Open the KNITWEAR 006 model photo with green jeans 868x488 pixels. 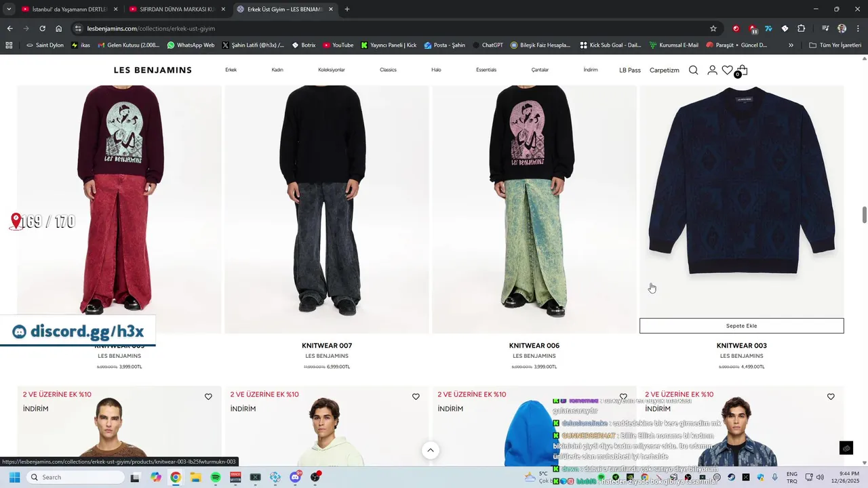[x=534, y=209]
